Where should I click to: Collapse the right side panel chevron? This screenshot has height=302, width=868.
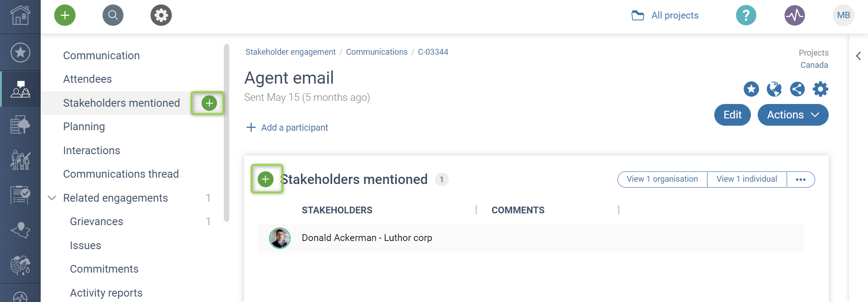(x=858, y=56)
